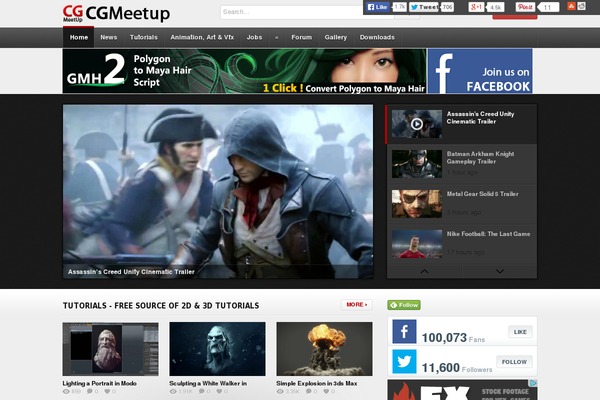Click the FOLLOW button next to 11,600 Followers
Image resolution: width=600 pixels, height=400 pixels.
point(514,362)
